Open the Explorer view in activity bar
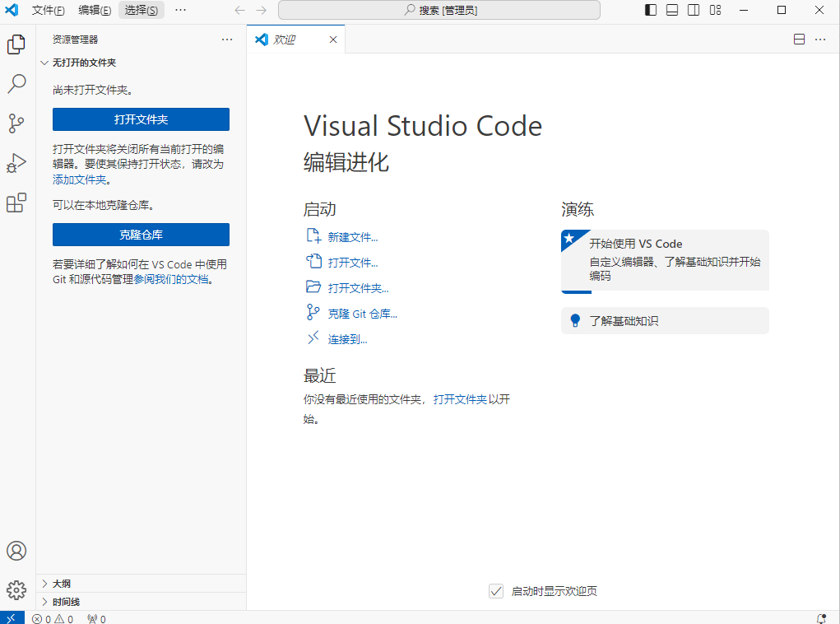840x624 pixels. click(16, 44)
